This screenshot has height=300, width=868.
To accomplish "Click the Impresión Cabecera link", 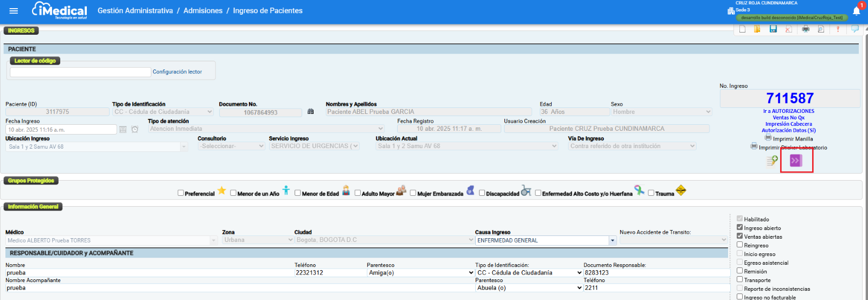I will (789, 124).
